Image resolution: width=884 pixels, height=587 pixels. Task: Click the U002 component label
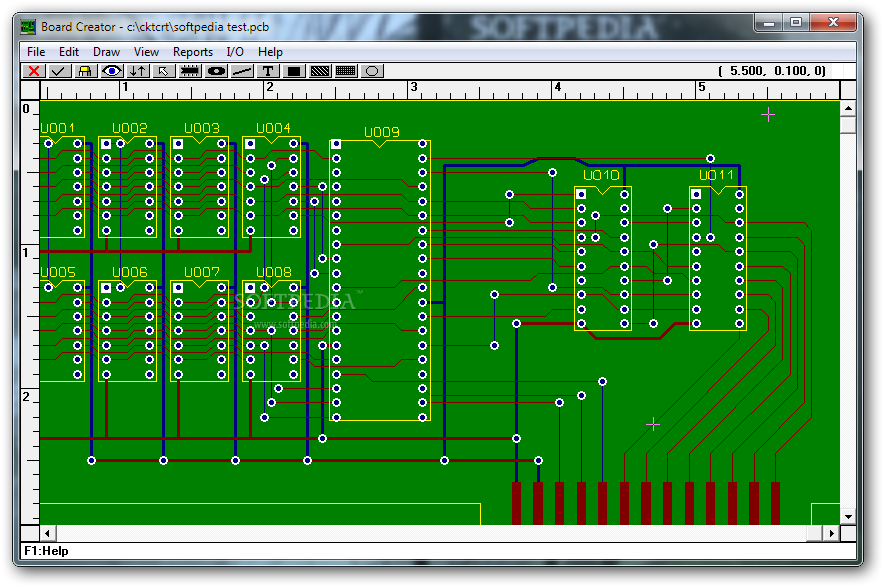130,128
